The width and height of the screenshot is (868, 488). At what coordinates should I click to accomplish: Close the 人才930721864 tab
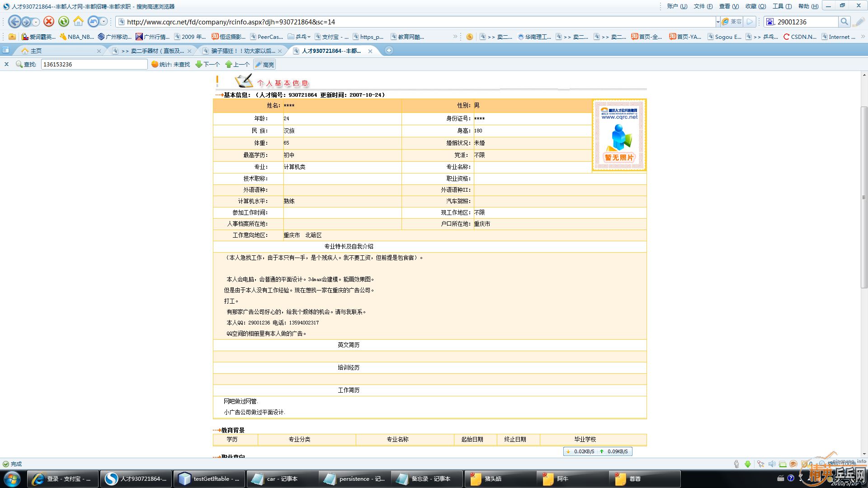tap(370, 51)
